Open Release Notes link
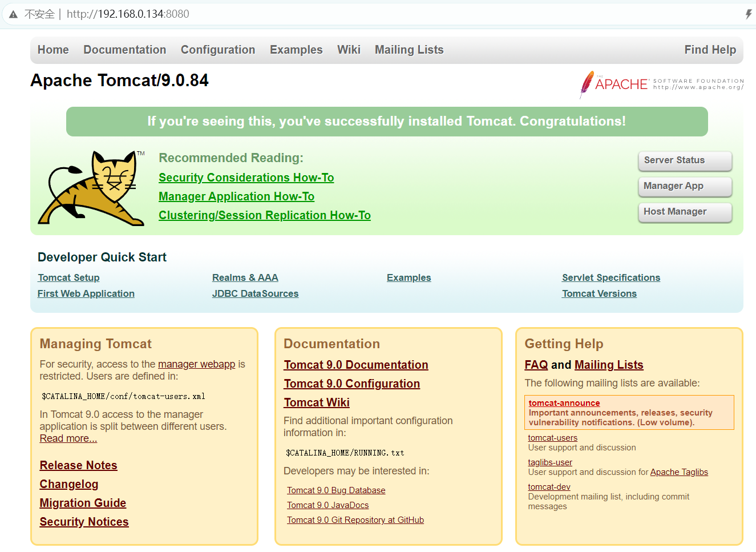This screenshot has width=756, height=552. (x=78, y=465)
